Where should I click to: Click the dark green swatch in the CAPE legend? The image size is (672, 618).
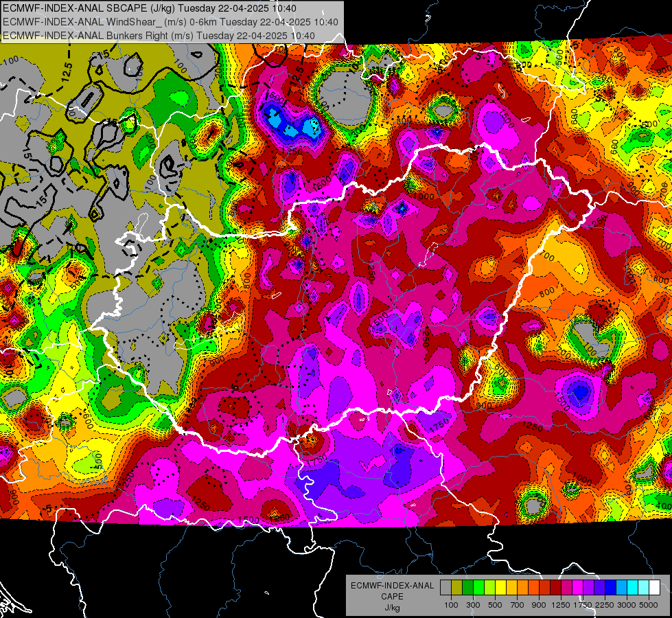point(467,588)
